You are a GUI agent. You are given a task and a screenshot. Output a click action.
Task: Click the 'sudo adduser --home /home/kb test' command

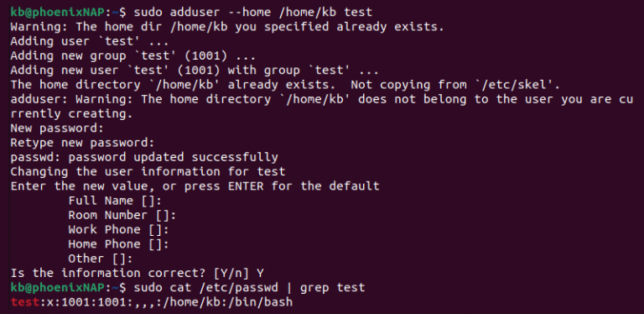252,13
